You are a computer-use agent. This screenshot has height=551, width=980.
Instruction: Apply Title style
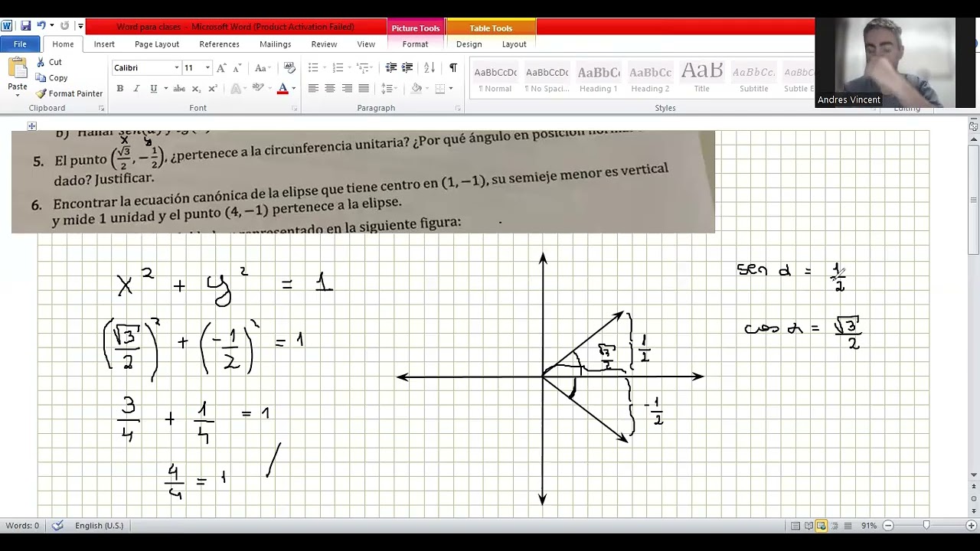(701, 79)
